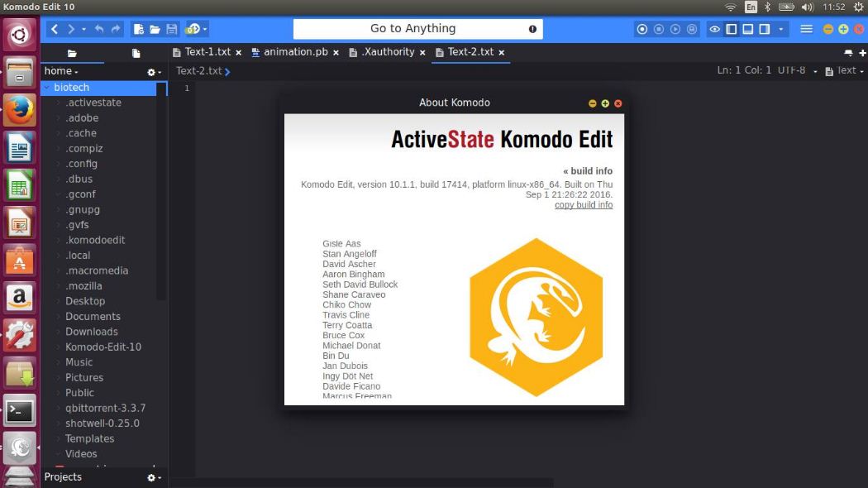Click the Ln: 1 Col: 1 status
The image size is (868, 488).
click(744, 70)
